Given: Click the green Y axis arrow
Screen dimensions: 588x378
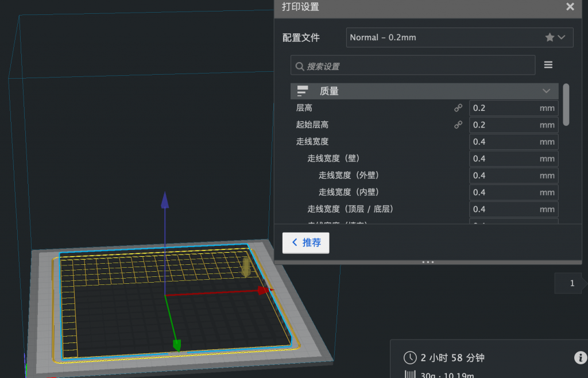Looking at the screenshot, I should pyautogui.click(x=177, y=345).
